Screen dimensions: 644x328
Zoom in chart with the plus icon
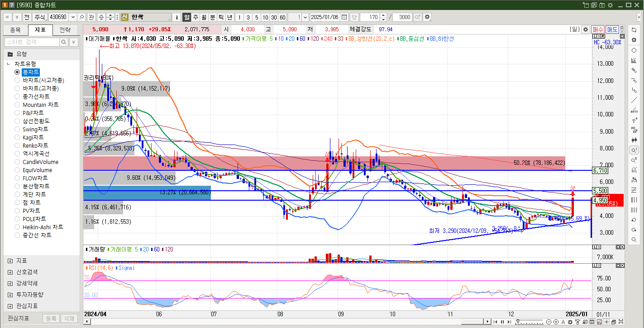pyautogui.click(x=556, y=322)
